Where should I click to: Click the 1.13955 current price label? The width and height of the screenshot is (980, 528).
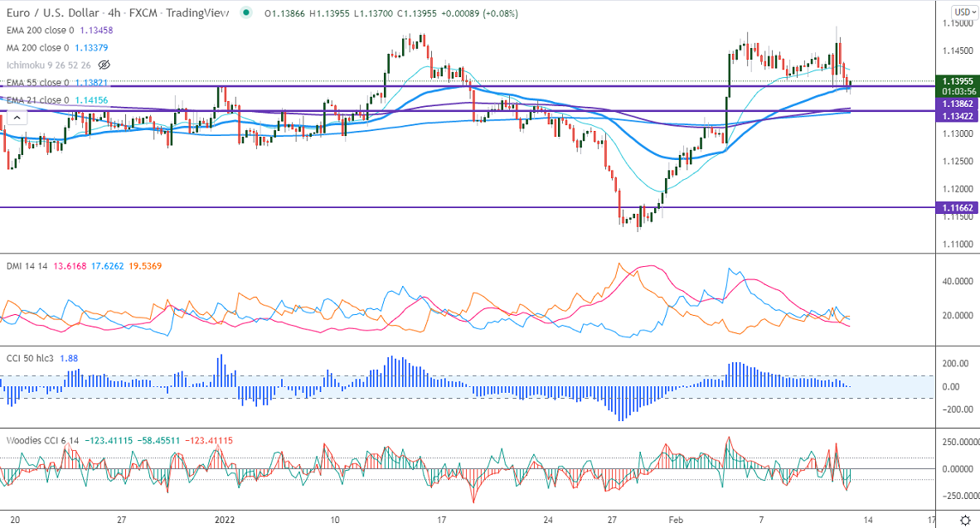coord(957,80)
